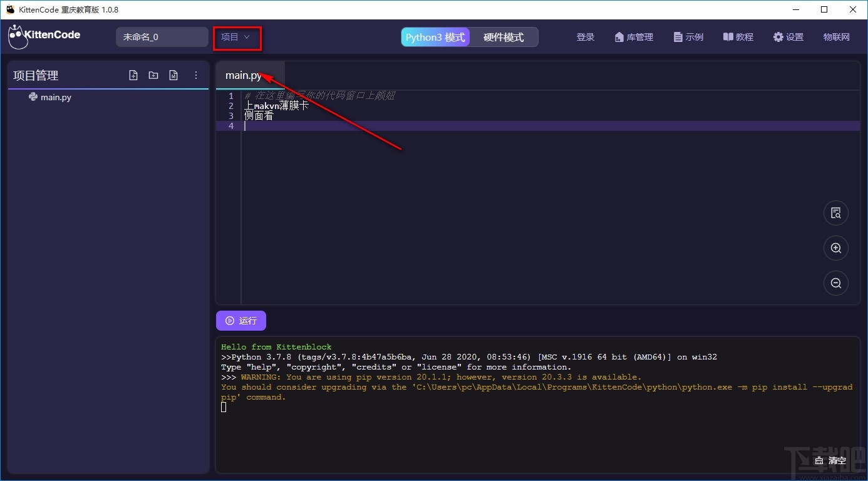The height and width of the screenshot is (481, 868).
Task: Click the new file icon in 项目管理
Action: [133, 75]
